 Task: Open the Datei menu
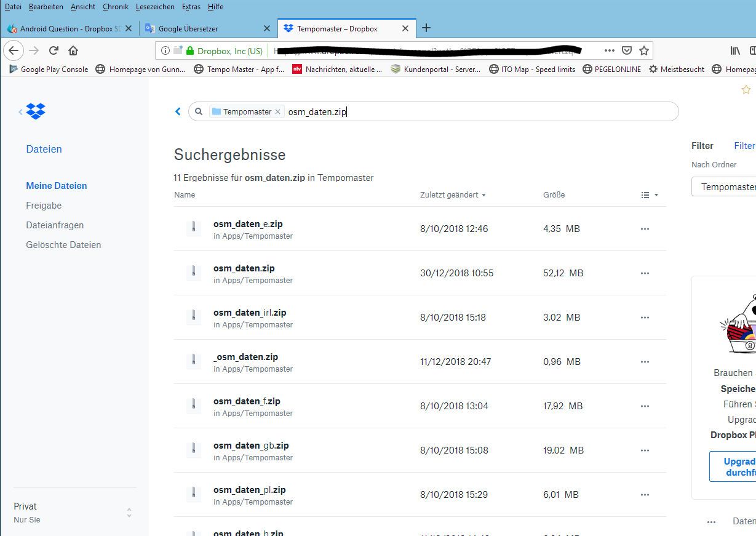13,7
